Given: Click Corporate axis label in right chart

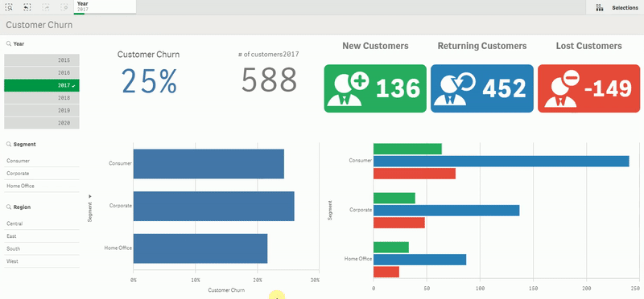Looking at the screenshot, I should (x=361, y=210).
